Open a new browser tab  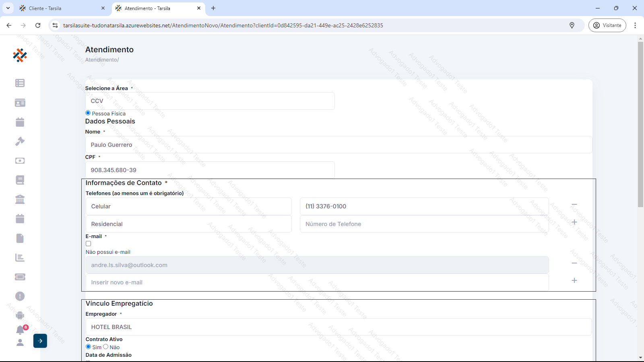click(213, 8)
